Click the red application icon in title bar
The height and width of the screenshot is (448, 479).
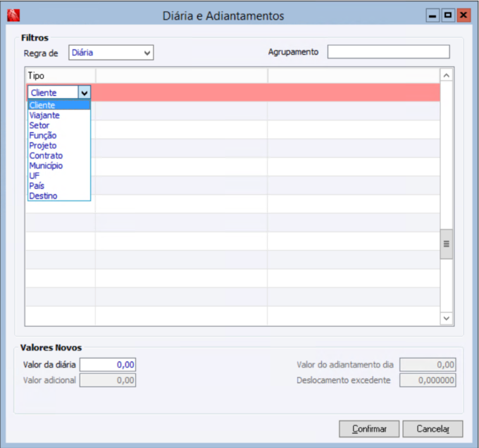pyautogui.click(x=13, y=15)
